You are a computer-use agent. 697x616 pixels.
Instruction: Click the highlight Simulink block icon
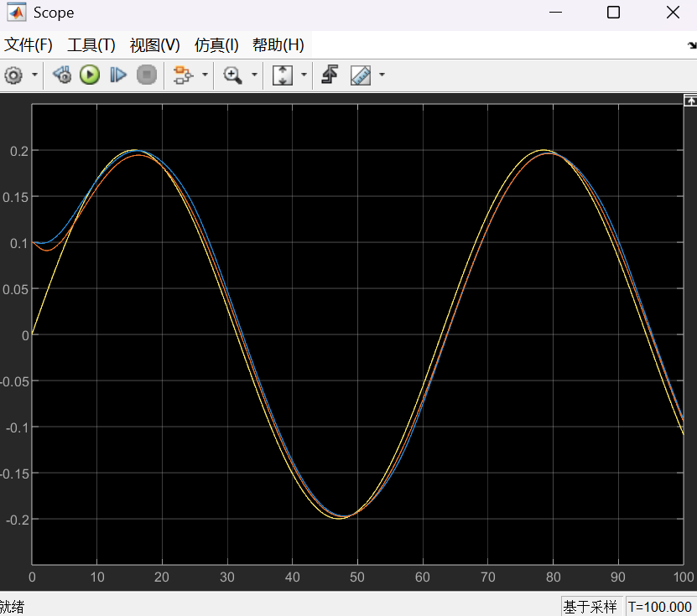[182, 75]
